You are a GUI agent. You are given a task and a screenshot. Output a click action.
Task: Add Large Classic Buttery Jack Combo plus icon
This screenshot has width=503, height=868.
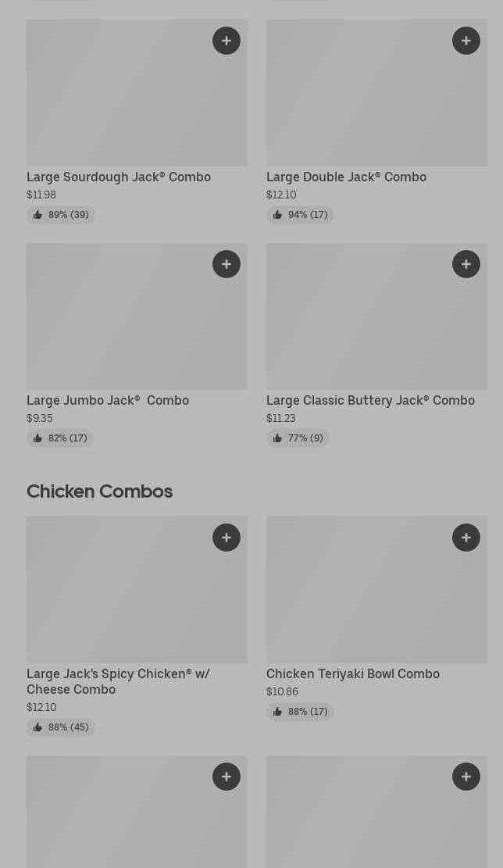click(466, 264)
